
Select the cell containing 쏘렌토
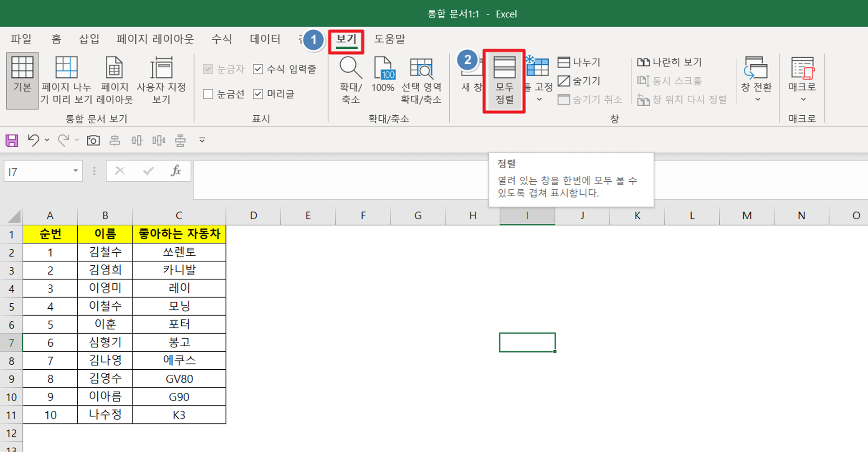(179, 252)
